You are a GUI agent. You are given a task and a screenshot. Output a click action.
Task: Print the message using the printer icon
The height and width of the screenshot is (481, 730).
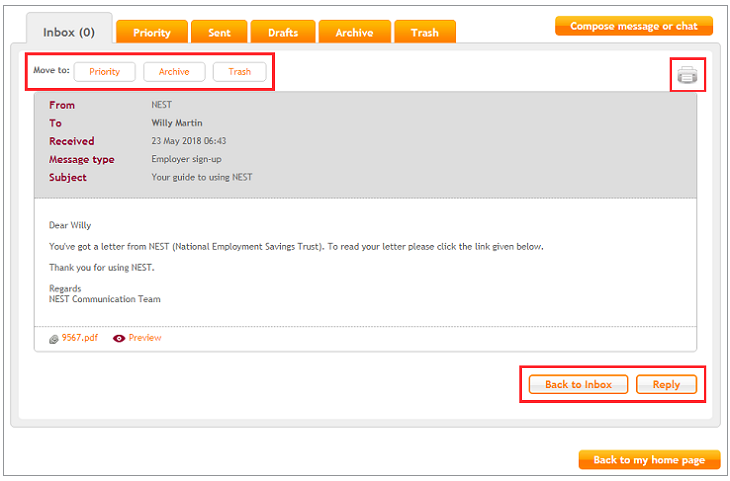pos(687,75)
